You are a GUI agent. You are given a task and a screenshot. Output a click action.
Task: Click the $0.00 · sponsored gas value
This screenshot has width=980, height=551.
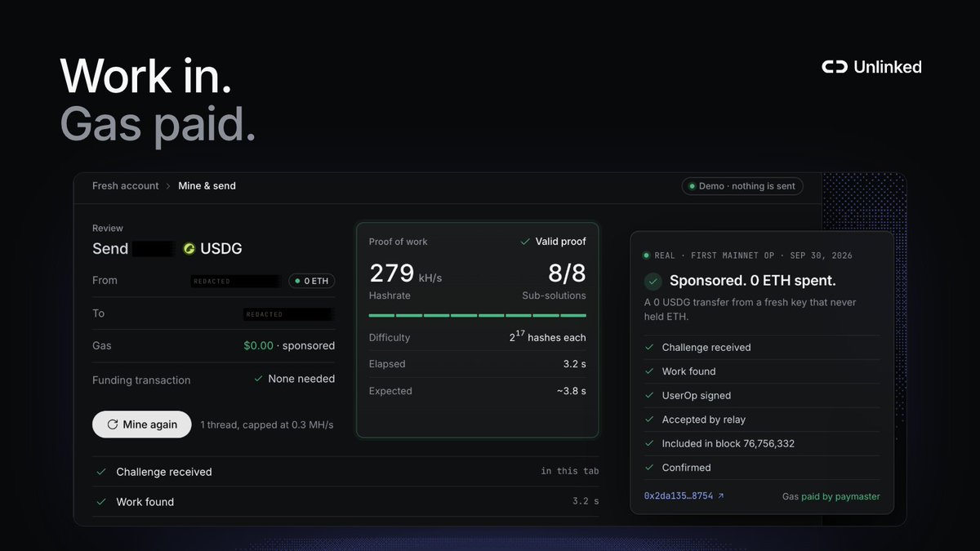289,346
